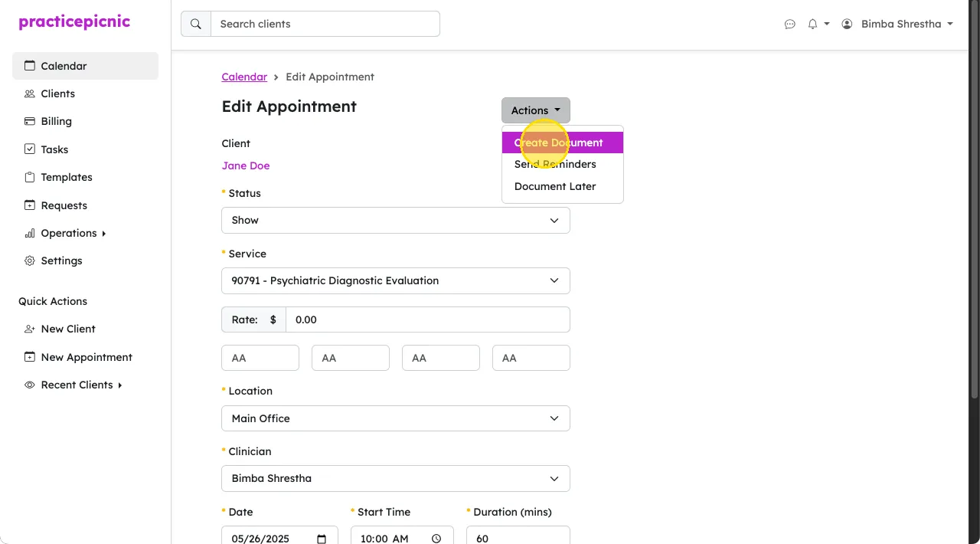Screen dimensions: 980x544
Task: Expand the Operations submenu arrow
Action: click(x=103, y=233)
